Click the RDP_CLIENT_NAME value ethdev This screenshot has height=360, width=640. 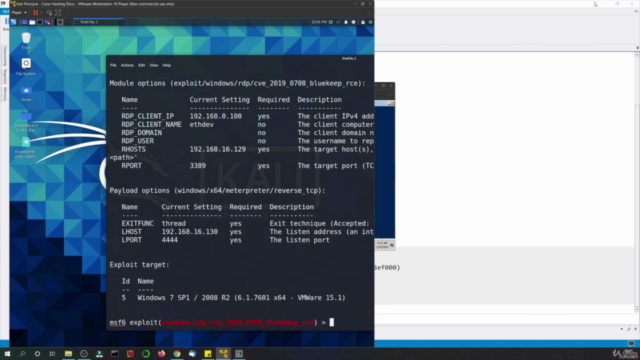[x=201, y=124]
